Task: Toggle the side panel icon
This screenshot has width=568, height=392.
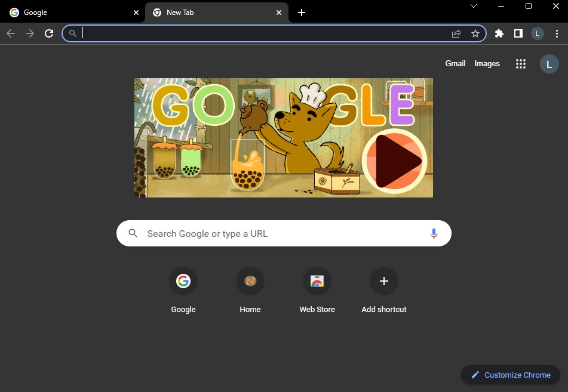Action: click(x=518, y=33)
